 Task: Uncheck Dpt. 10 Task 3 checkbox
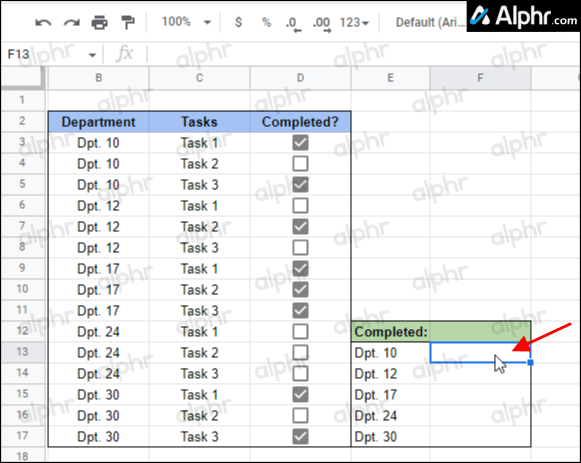pyautogui.click(x=300, y=184)
